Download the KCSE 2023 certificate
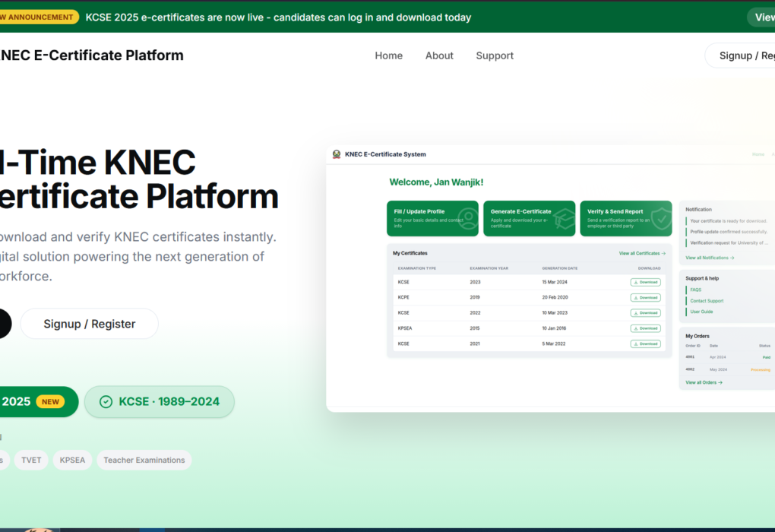775x532 pixels. pyautogui.click(x=646, y=282)
